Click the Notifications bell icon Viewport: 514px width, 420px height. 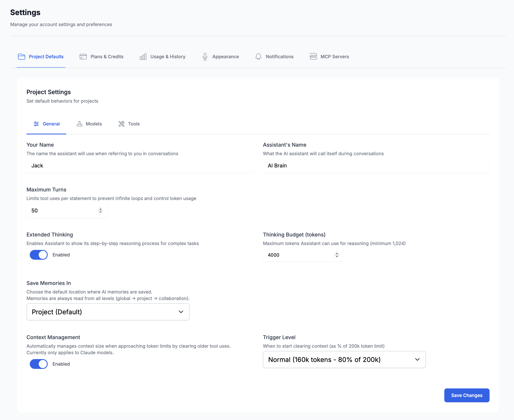pyautogui.click(x=258, y=56)
